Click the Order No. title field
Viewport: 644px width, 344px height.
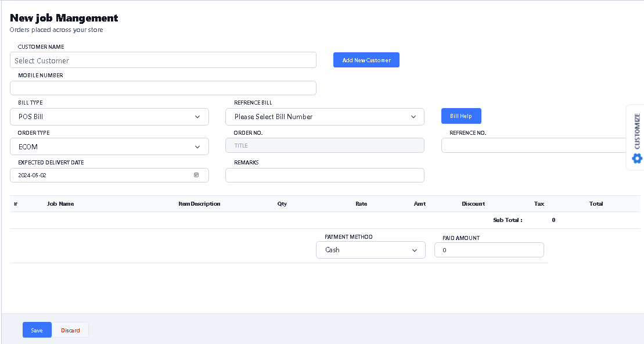click(x=325, y=145)
